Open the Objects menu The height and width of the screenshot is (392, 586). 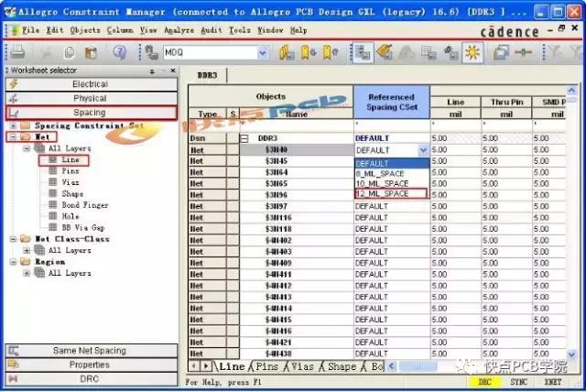(x=85, y=30)
